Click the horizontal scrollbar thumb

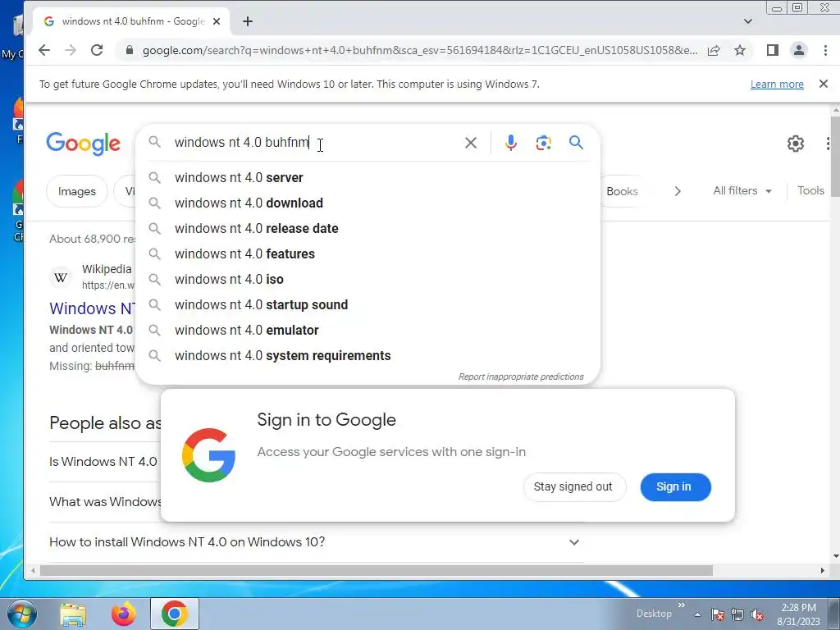pyautogui.click(x=376, y=571)
